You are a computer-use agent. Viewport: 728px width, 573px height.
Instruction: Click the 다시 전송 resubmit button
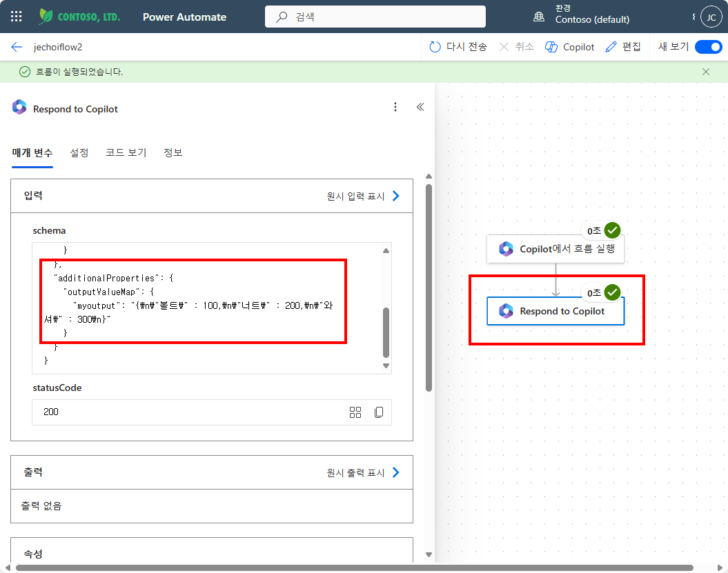[x=458, y=47]
